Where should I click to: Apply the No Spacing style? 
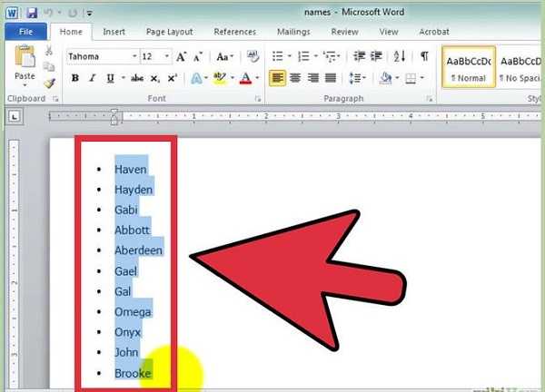pos(520,67)
